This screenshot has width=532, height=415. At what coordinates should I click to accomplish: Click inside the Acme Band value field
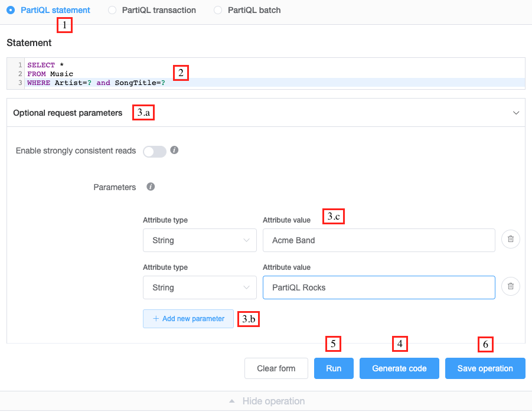tap(378, 240)
